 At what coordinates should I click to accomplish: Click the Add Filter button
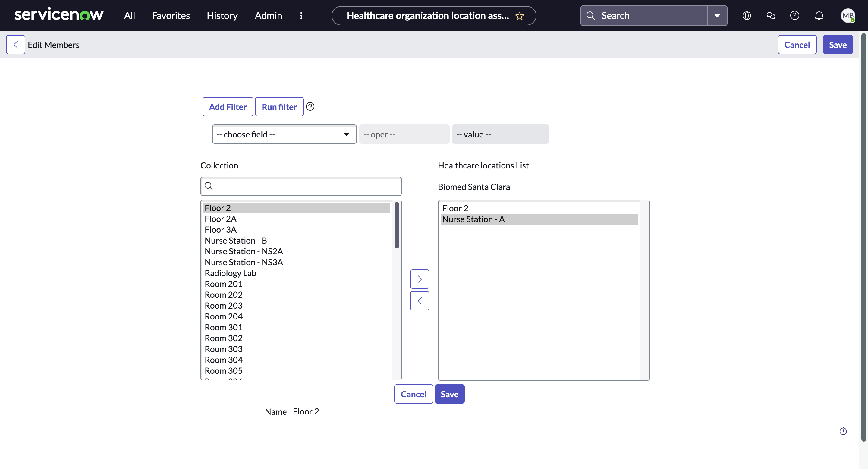[x=228, y=107]
